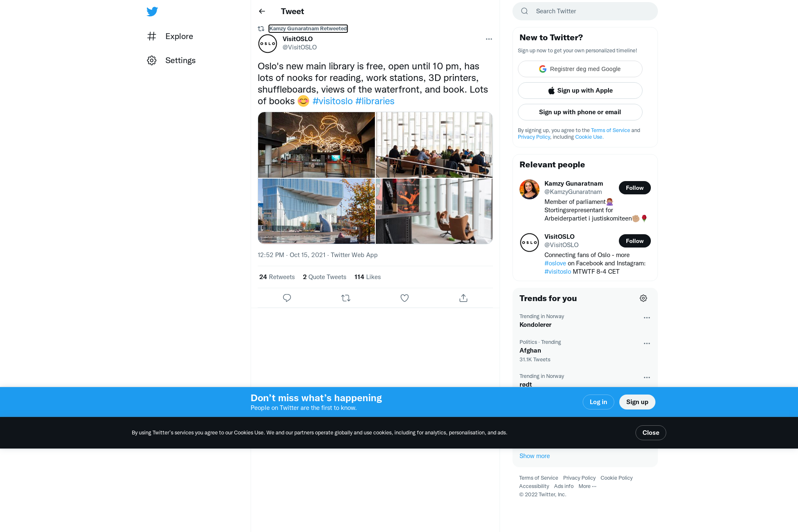Follow Kamzy Gunaratnam
798x532 pixels.
click(635, 188)
